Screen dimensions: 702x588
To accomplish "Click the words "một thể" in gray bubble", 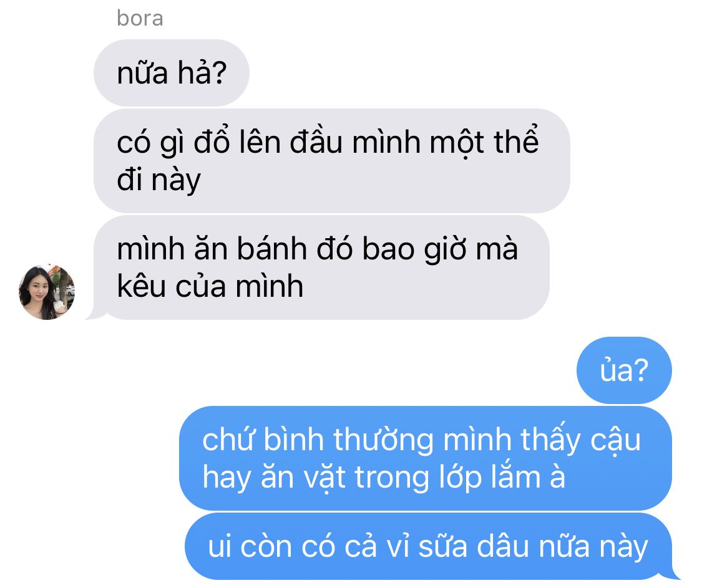I will tap(484, 143).
